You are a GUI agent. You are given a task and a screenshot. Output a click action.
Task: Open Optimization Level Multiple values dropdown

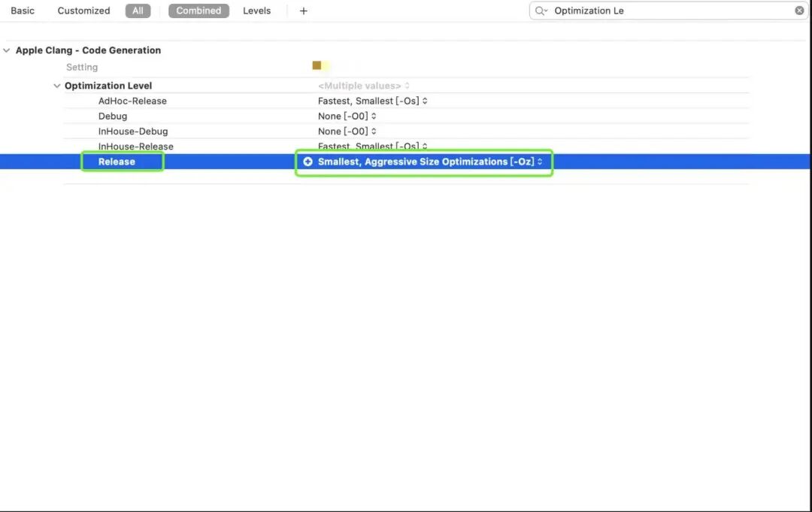click(364, 86)
